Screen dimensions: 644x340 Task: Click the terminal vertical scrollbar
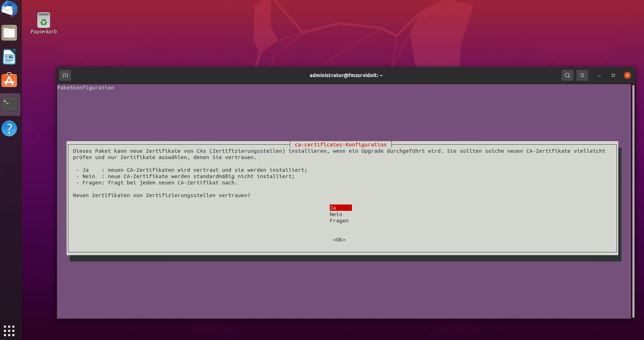click(633, 201)
